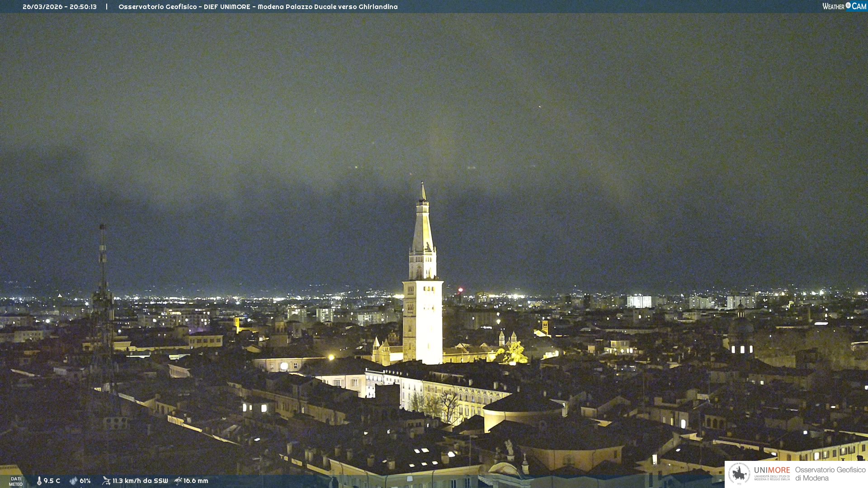Open the DATI METEO label
This screenshot has height=488, width=868.
point(16,481)
